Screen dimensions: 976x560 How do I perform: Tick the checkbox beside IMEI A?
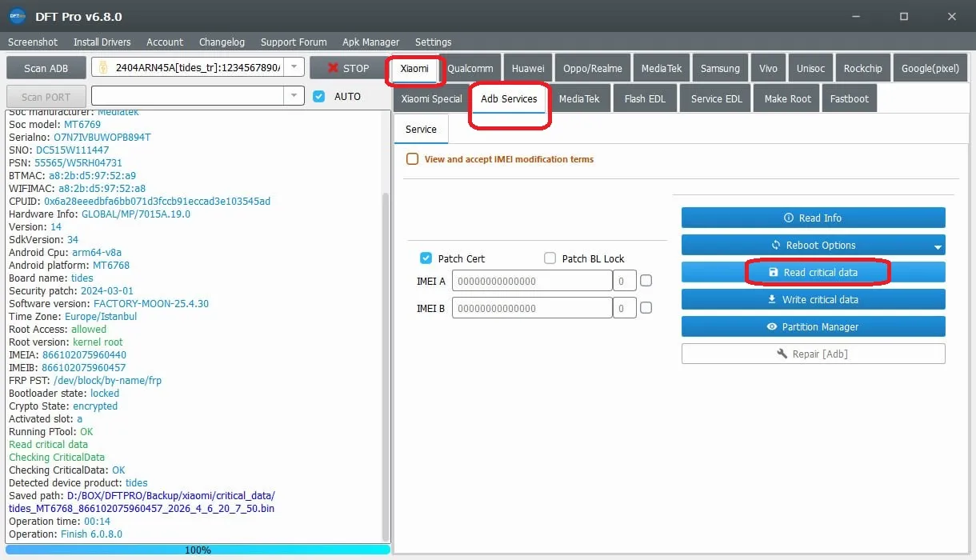(x=646, y=281)
